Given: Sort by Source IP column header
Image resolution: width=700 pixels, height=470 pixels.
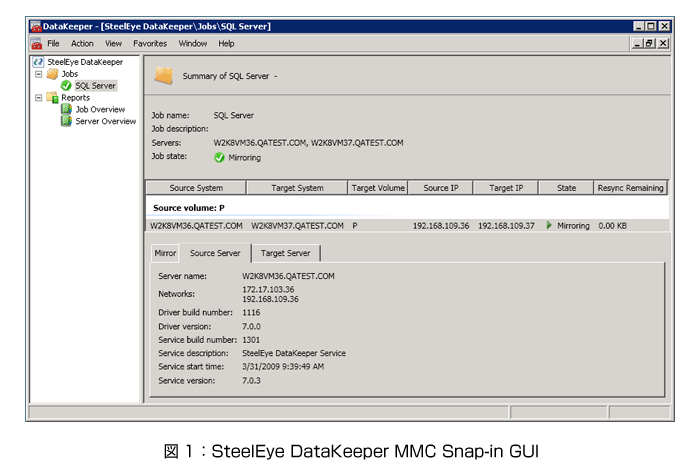Looking at the screenshot, I should pos(441,188).
